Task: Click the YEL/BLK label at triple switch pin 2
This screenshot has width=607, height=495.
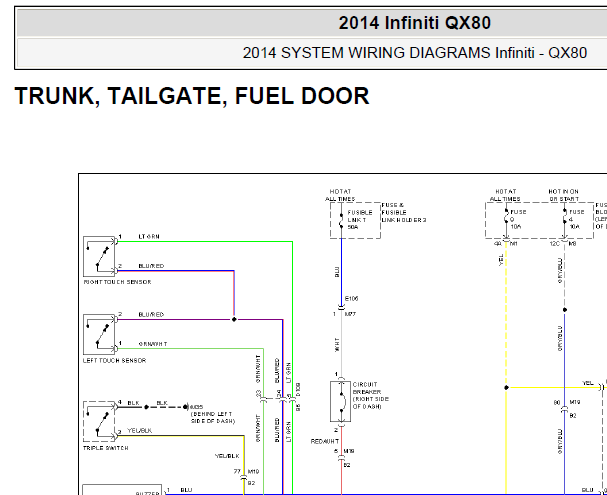Action: click(140, 430)
